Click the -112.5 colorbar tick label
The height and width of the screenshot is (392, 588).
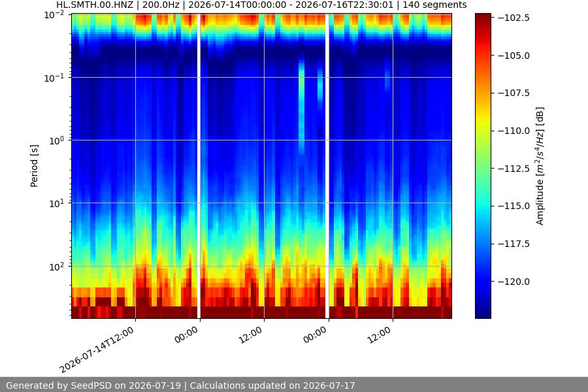(x=514, y=169)
